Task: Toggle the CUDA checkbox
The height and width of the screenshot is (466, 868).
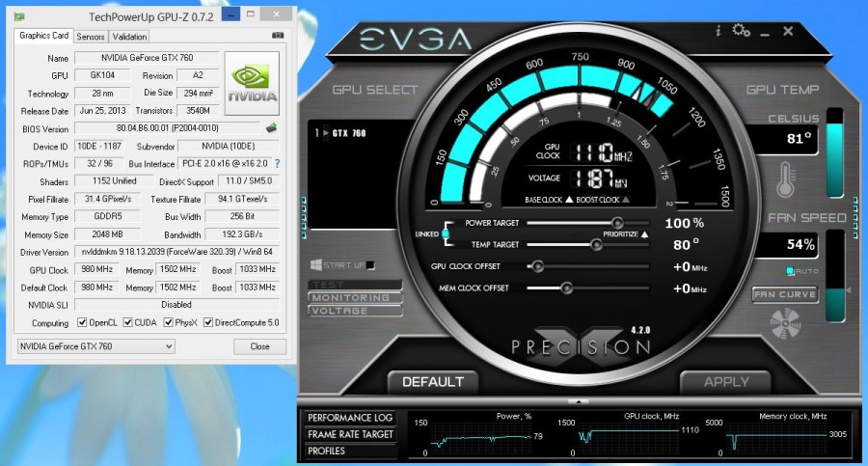Action: [127, 322]
